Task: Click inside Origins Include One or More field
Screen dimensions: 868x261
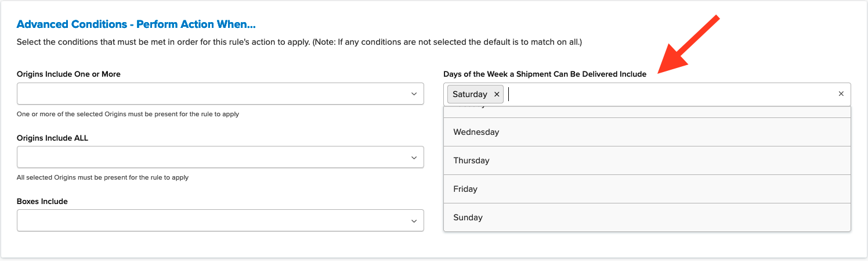Action: tap(209, 94)
